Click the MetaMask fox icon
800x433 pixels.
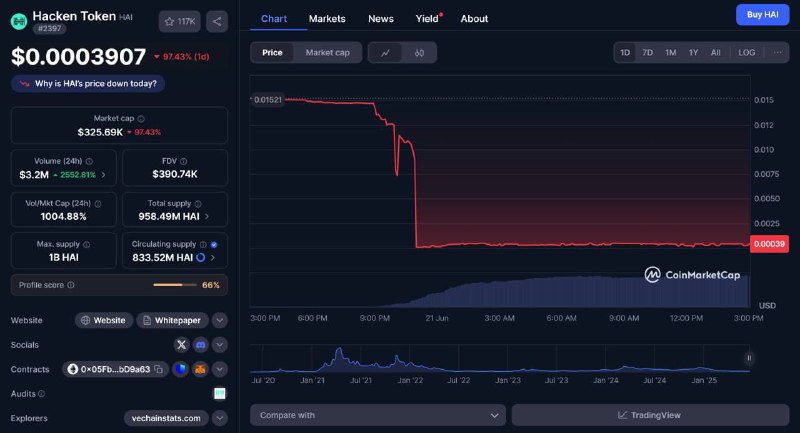point(200,369)
